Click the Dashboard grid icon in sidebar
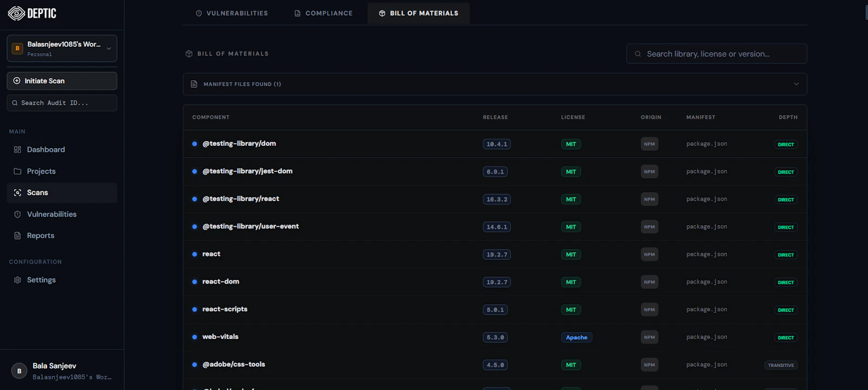The height and width of the screenshot is (390, 868). click(17, 150)
